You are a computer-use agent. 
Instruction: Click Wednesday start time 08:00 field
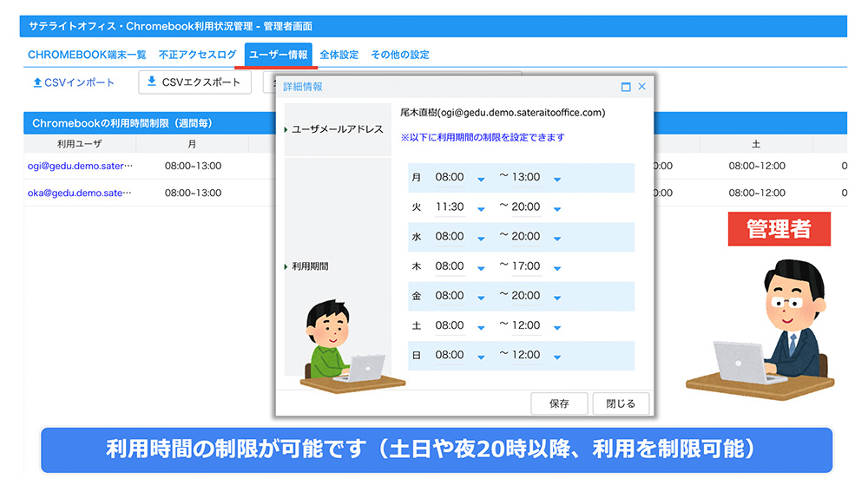450,236
